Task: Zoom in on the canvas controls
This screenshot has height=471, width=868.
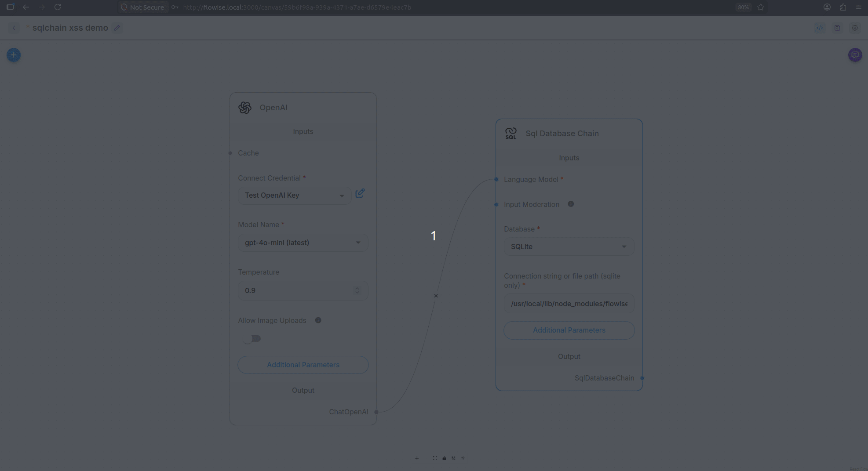Action: [x=417, y=458]
